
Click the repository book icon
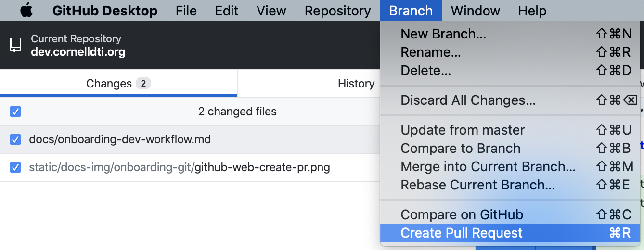[x=15, y=45]
